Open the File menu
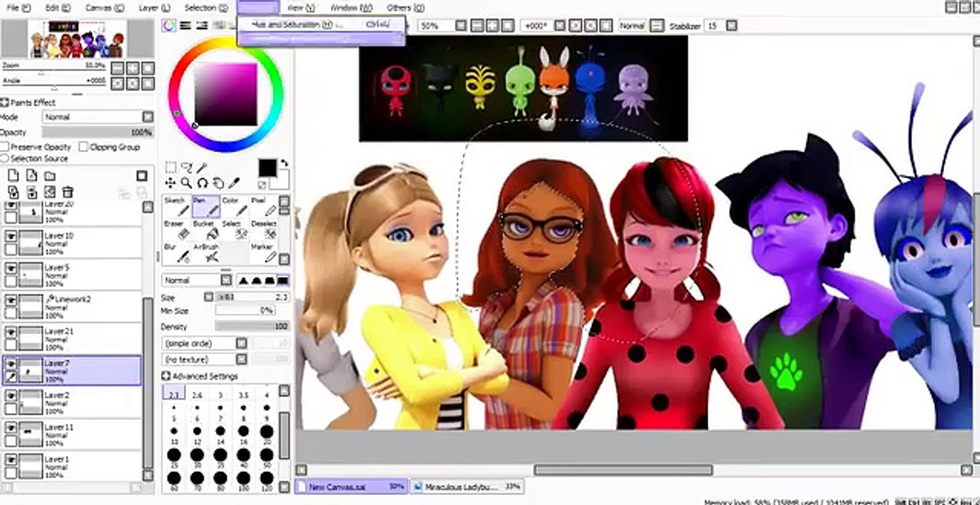 [x=18, y=8]
